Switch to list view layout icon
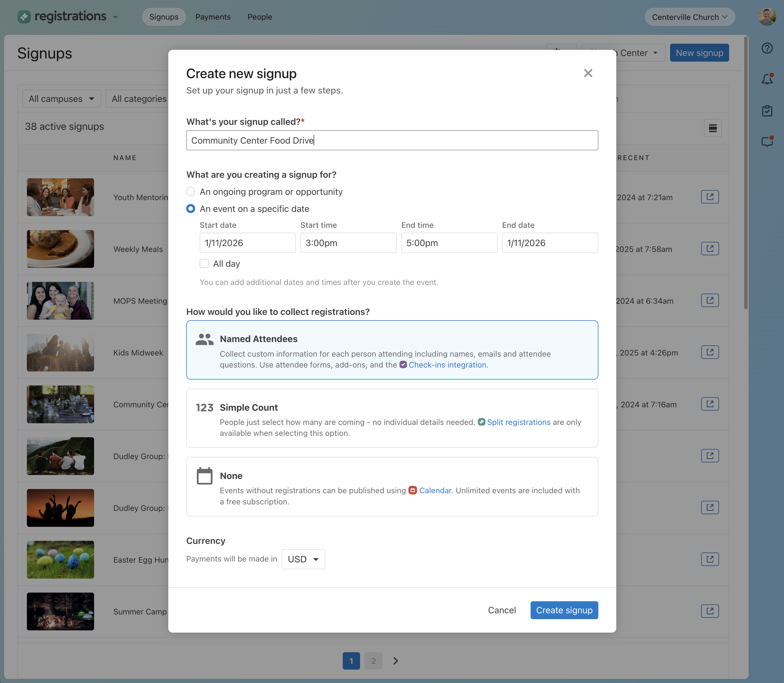 [712, 128]
